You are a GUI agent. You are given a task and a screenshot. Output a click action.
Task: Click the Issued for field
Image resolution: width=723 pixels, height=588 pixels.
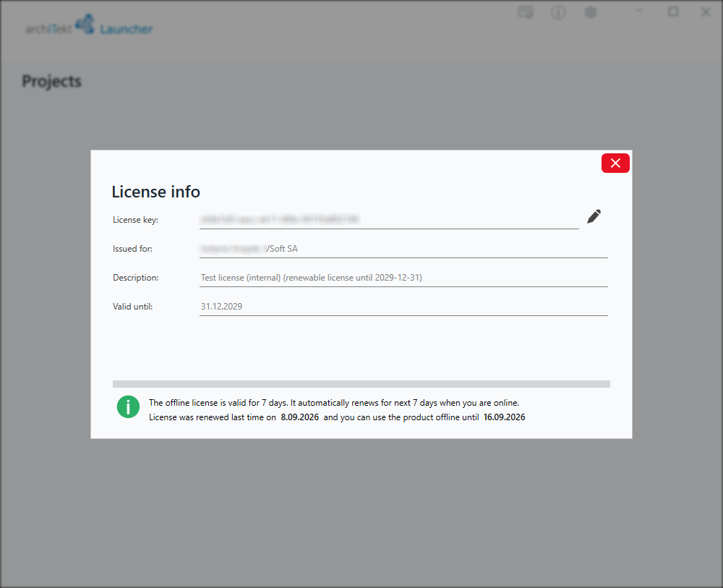[403, 249]
